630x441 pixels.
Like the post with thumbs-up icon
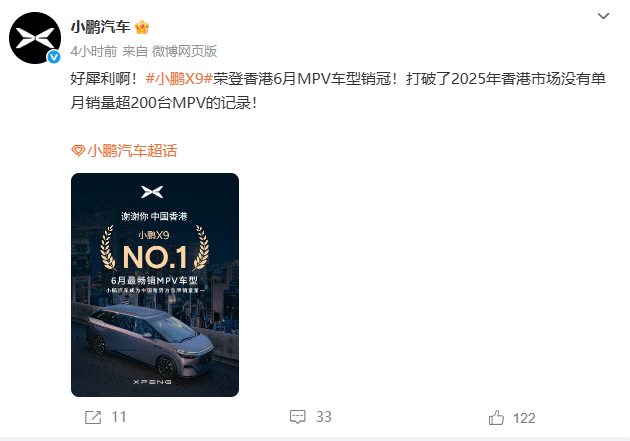click(496, 418)
